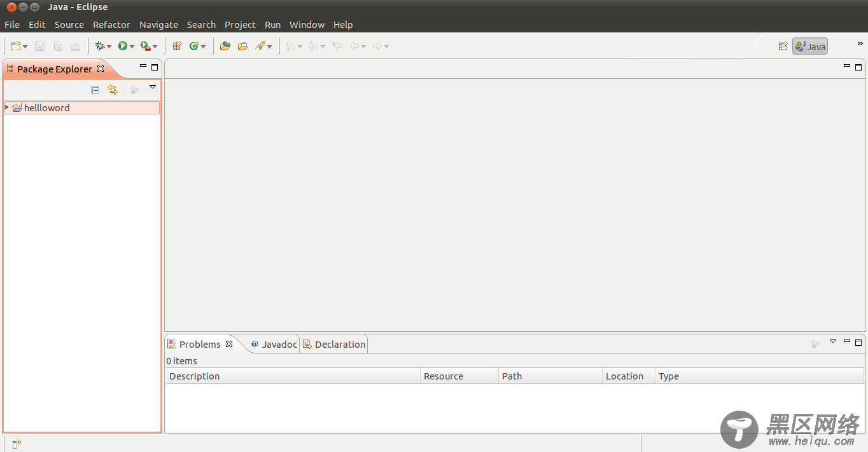868x452 pixels.
Task: Click Collapse All in Package Explorer
Action: (x=95, y=90)
